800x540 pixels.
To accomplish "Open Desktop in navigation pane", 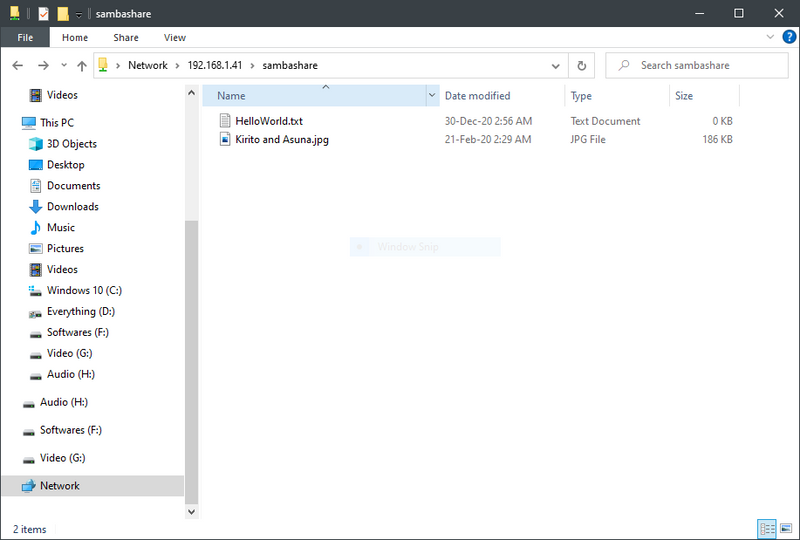I will (65, 165).
